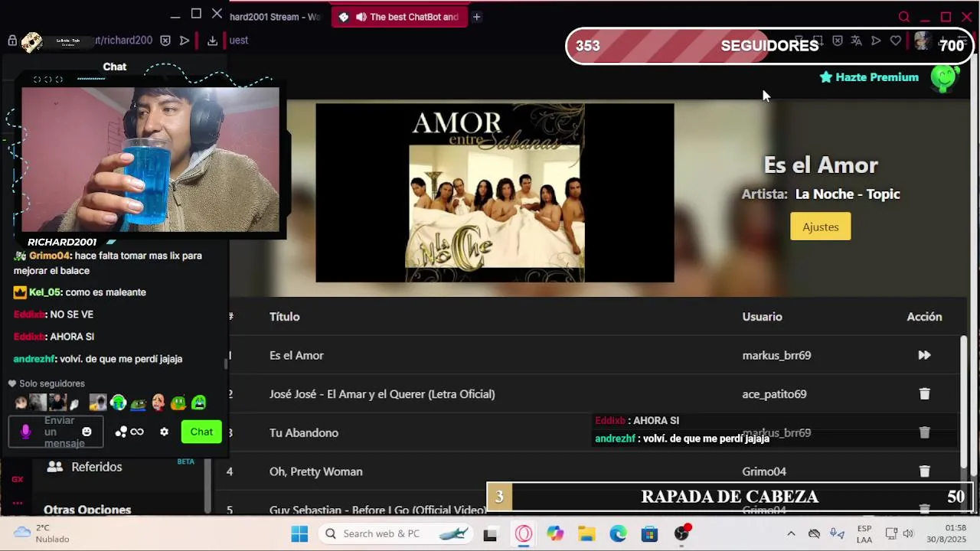Screen dimensions: 980x551
Task: Click the heart bookmark icon in toolbar
Action: (895, 41)
